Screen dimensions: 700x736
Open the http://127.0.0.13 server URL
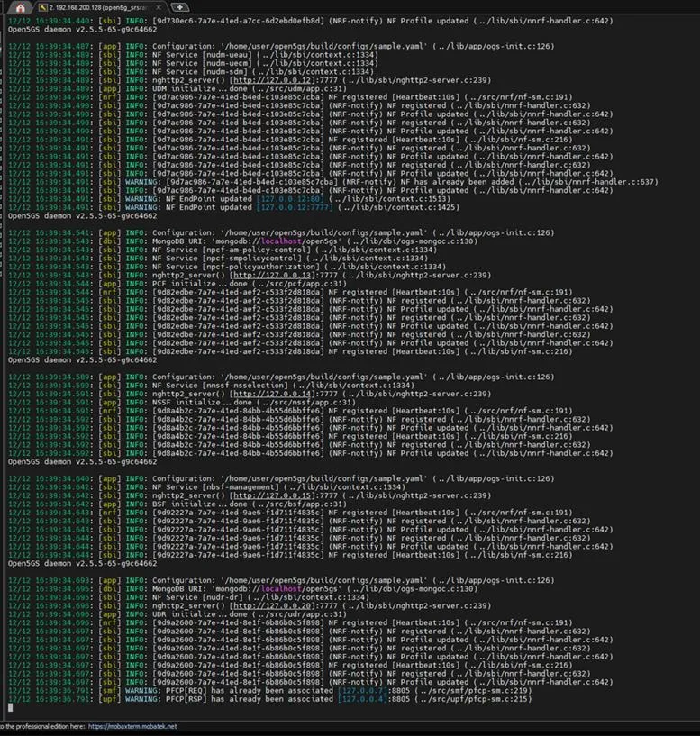tap(270, 275)
